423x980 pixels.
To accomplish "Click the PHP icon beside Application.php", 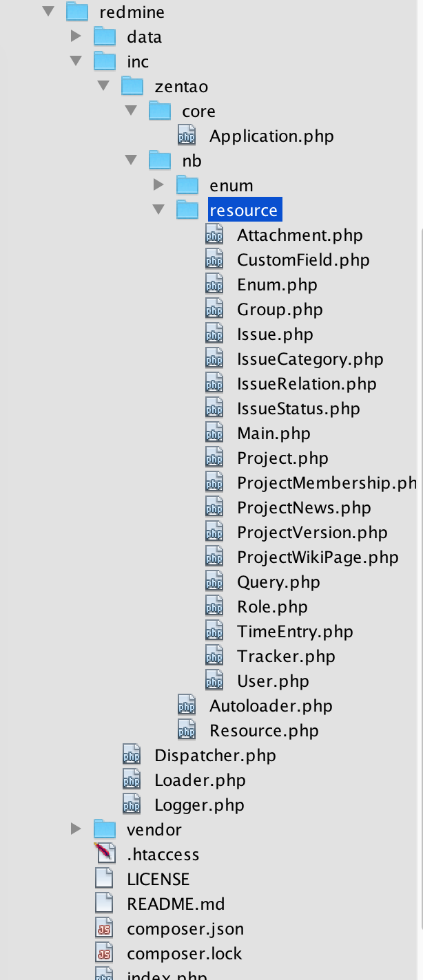I will [186, 136].
